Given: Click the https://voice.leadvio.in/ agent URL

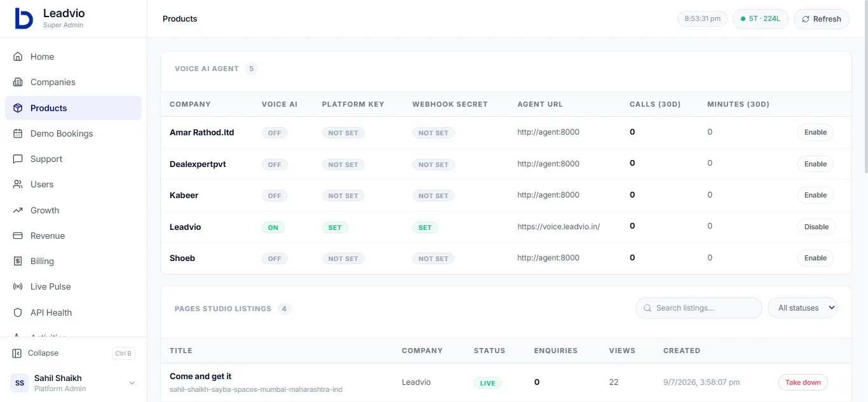Looking at the screenshot, I should [559, 226].
